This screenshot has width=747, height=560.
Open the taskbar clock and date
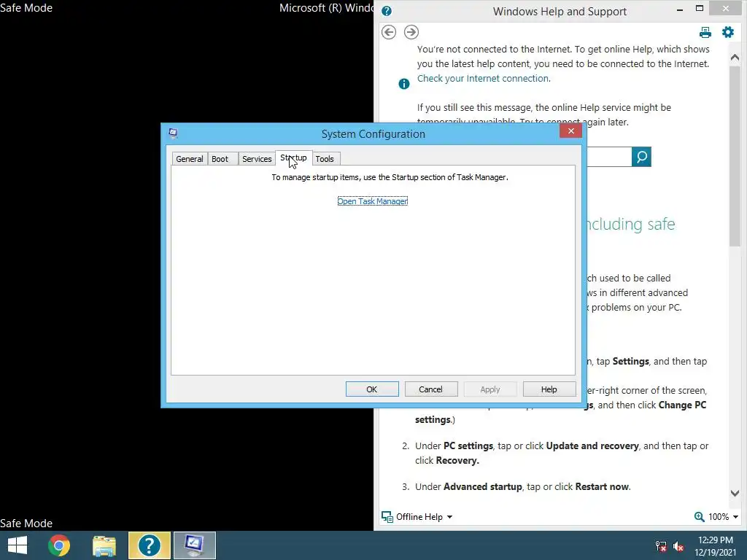715,546
